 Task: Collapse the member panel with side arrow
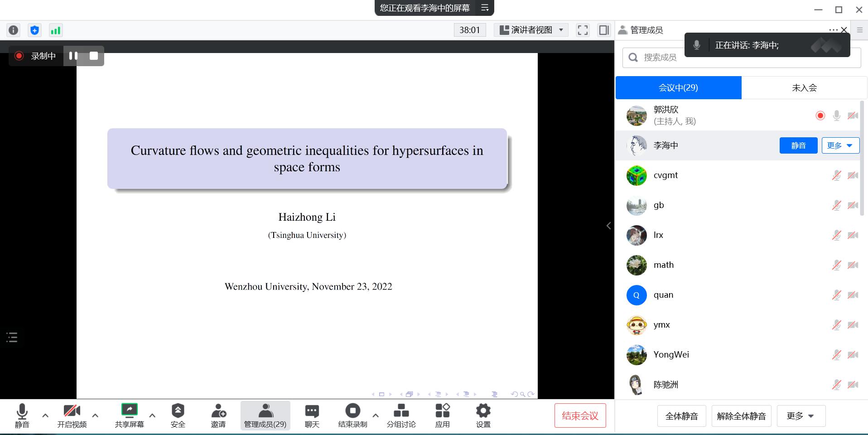[608, 226]
